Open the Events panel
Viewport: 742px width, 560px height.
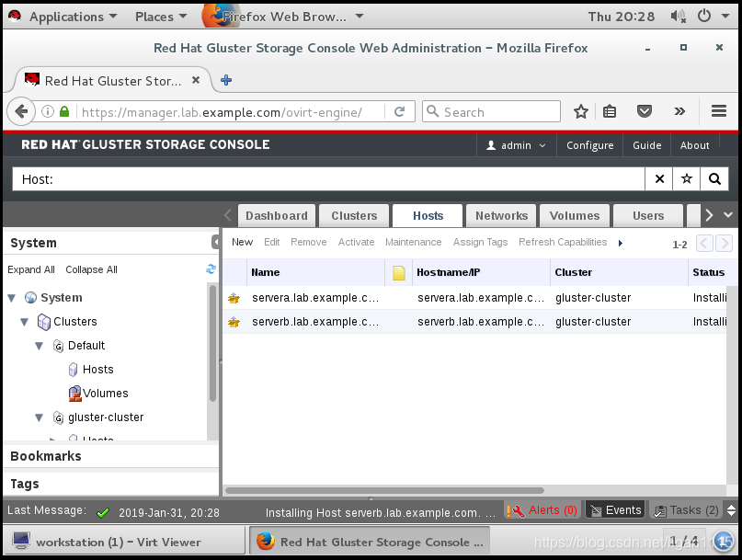point(615,510)
